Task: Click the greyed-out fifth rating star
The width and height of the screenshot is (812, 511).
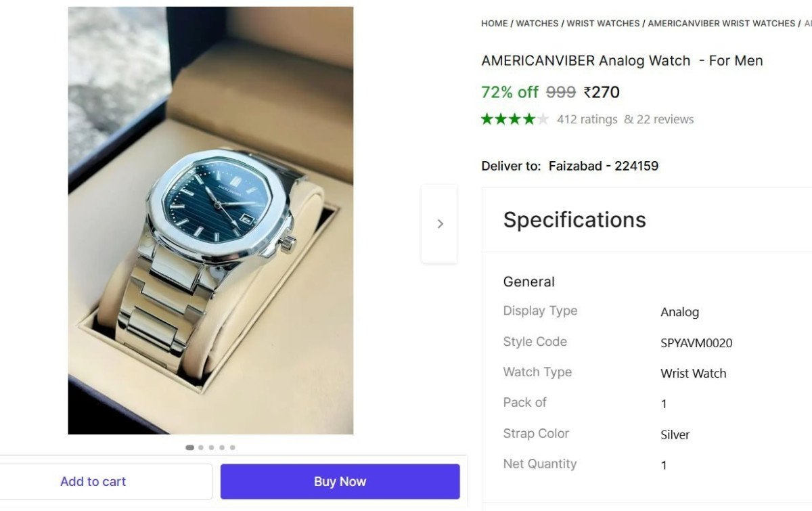Action: point(542,118)
